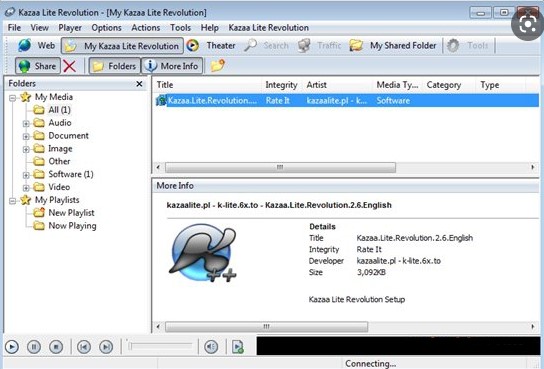Open the Tools menu
This screenshot has width=544, height=369.
[x=180, y=28]
